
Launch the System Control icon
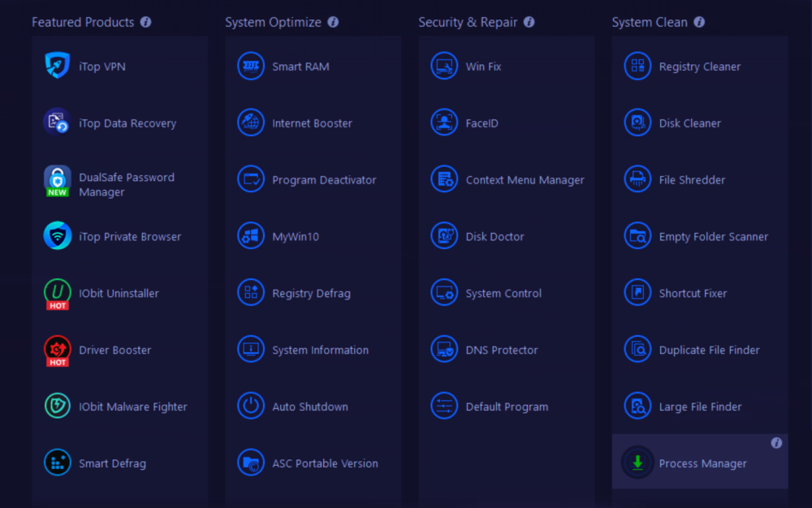click(x=444, y=292)
